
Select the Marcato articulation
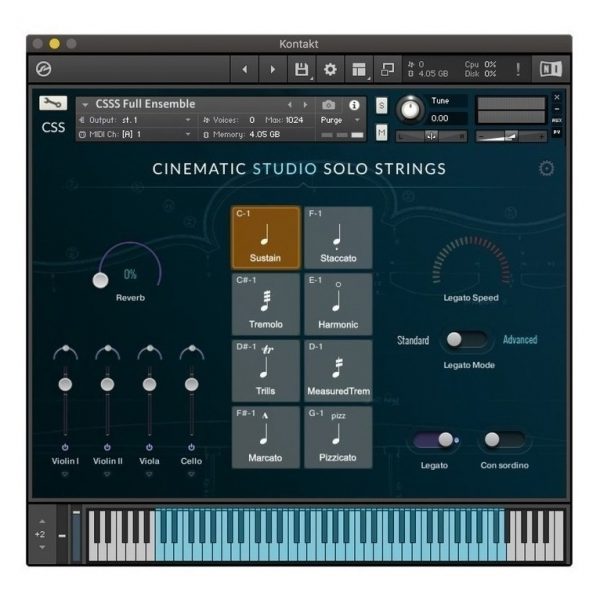266,437
